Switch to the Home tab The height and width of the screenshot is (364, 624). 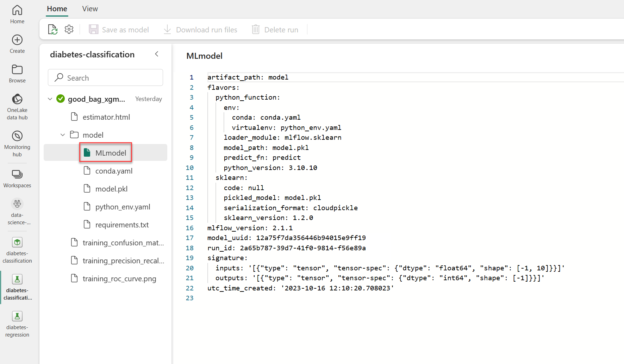point(57,9)
